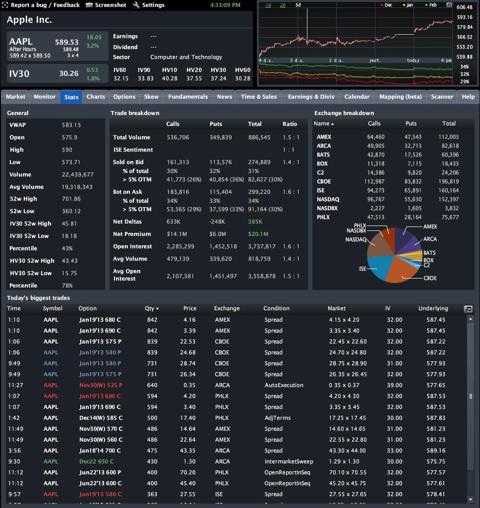Screen dimensions: 480x508
Task: Open the Help tab
Action: (x=468, y=97)
